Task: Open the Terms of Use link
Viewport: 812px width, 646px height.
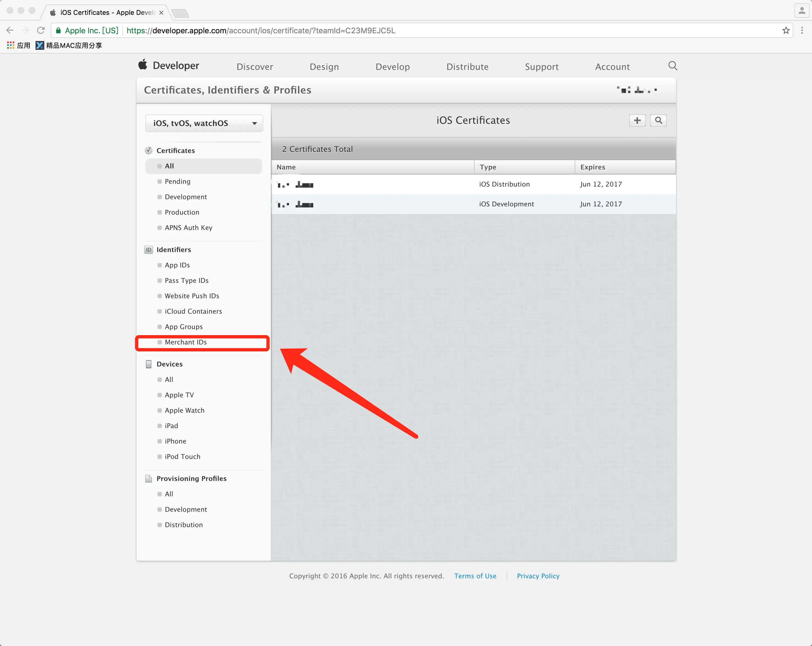Action: pos(475,576)
